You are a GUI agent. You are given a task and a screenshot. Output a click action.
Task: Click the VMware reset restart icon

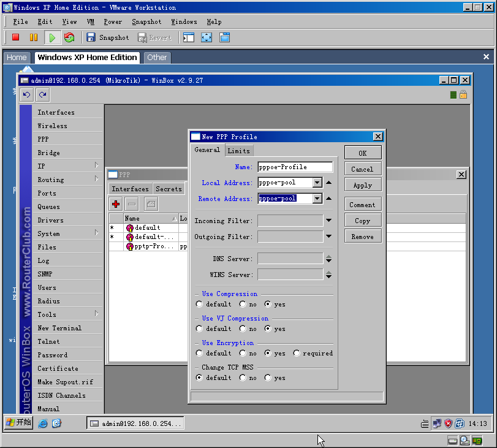(x=69, y=37)
